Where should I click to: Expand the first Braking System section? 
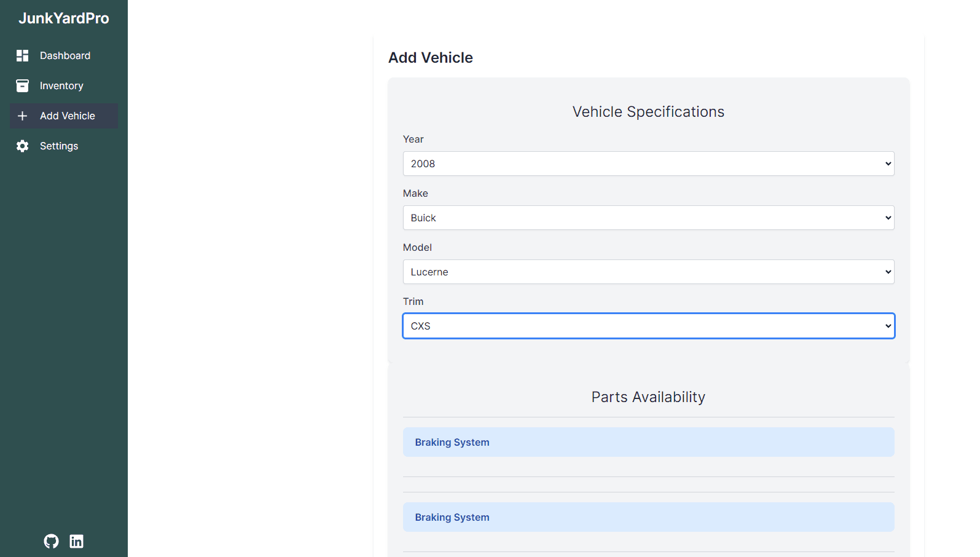point(648,442)
